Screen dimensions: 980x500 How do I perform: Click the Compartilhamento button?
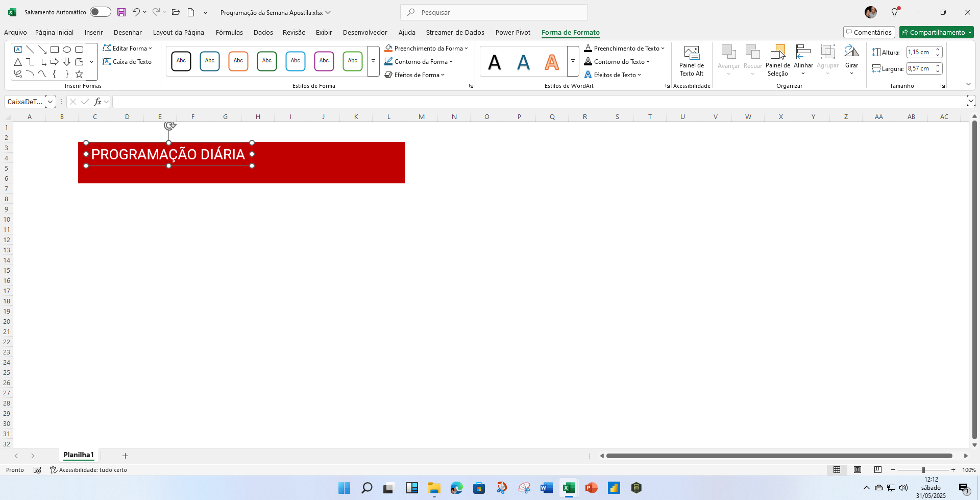coord(936,32)
